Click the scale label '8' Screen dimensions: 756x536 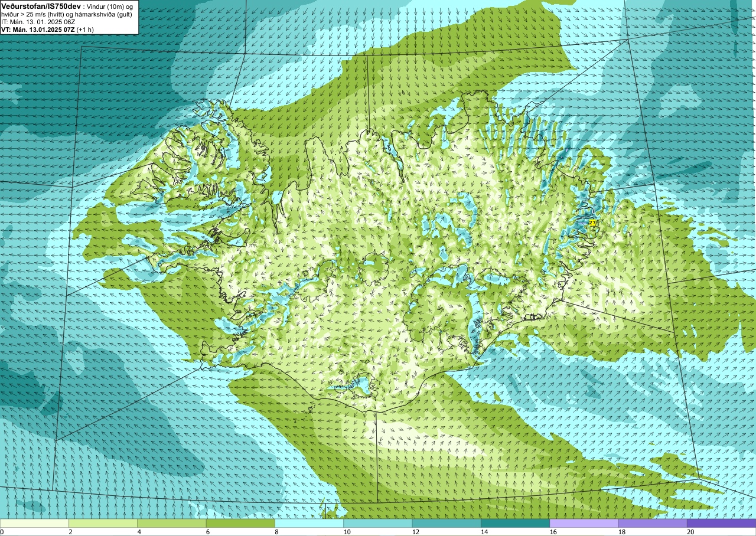276,532
